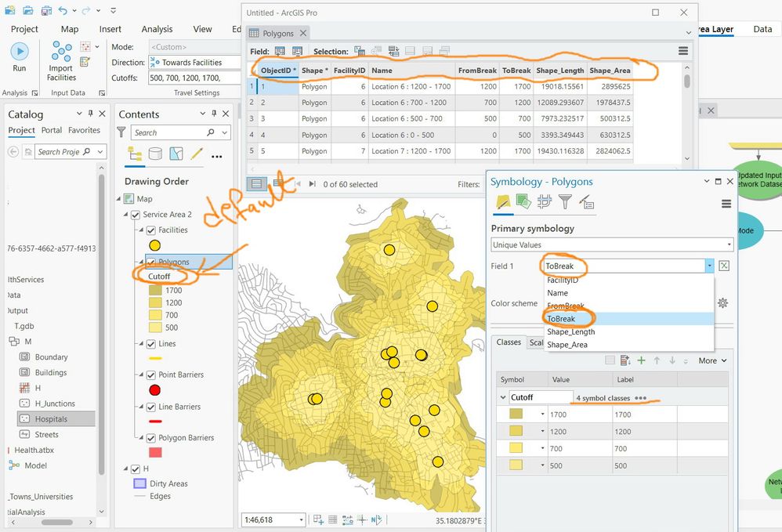Click the Contents list by editing pencil icon
Image resolution: width=782 pixels, height=532 pixels.
click(x=197, y=154)
